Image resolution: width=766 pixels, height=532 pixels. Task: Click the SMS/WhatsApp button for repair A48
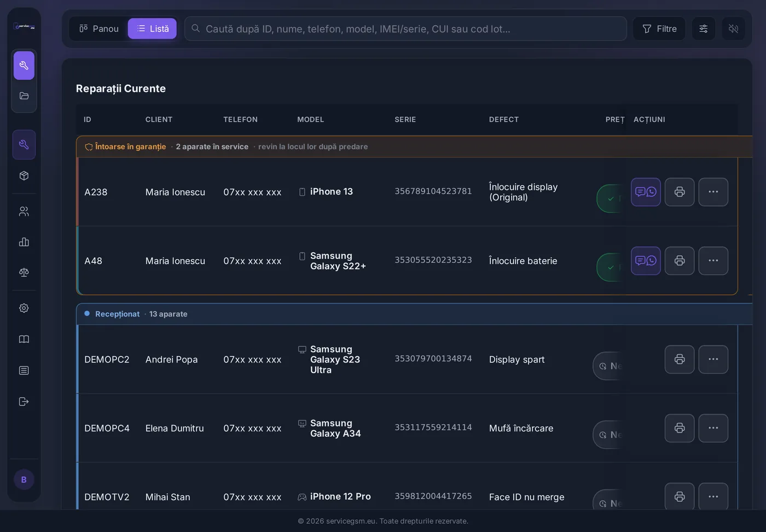click(646, 261)
